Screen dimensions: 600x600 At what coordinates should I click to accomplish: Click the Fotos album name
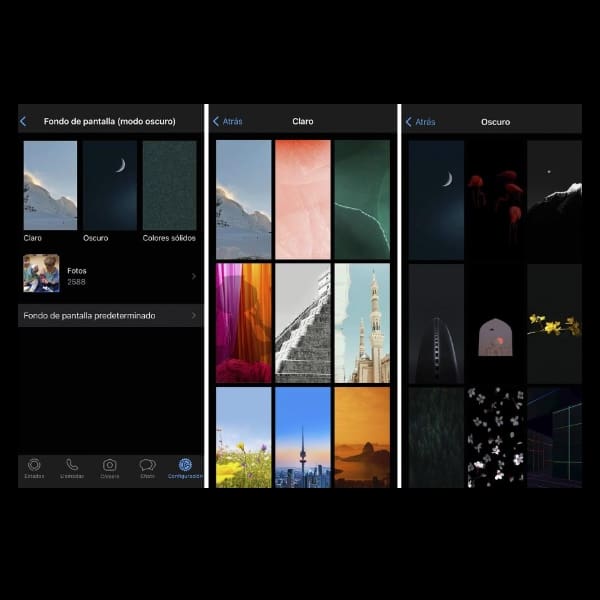point(77,271)
